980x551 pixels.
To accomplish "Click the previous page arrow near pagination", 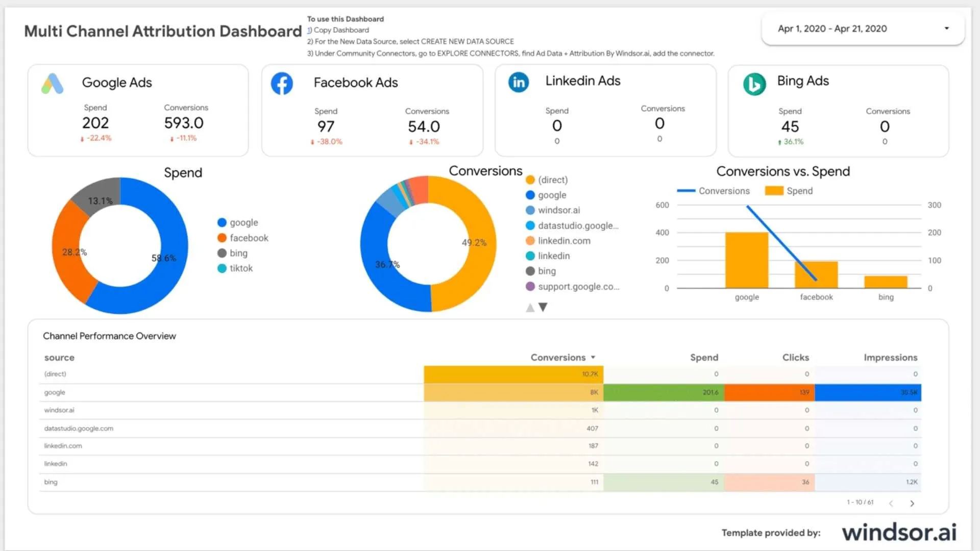I will point(892,503).
